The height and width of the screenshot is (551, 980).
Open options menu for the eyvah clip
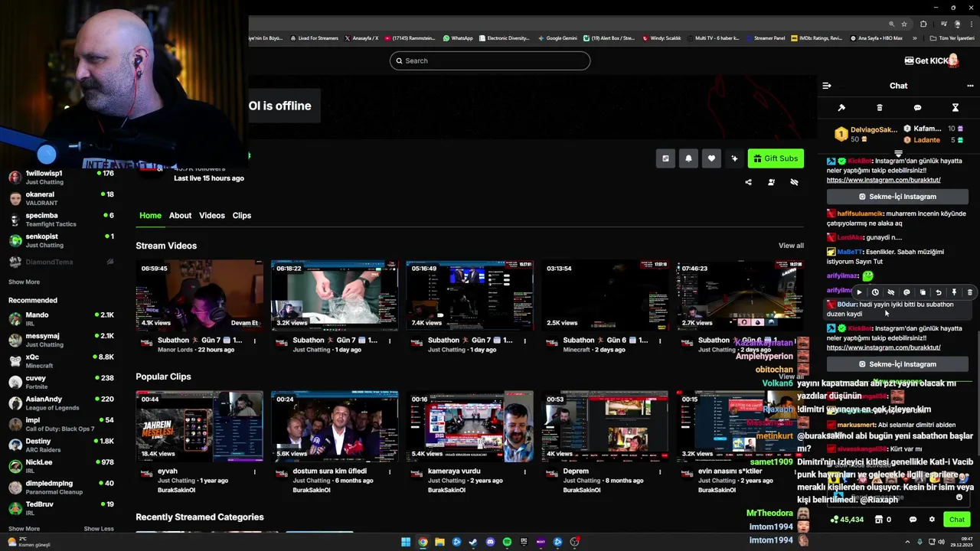pos(255,471)
